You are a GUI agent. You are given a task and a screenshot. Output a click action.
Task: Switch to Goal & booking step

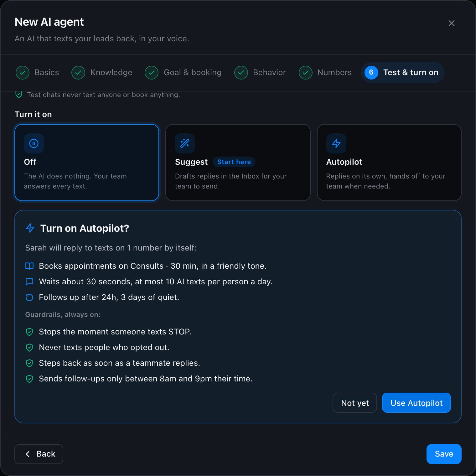click(x=183, y=73)
